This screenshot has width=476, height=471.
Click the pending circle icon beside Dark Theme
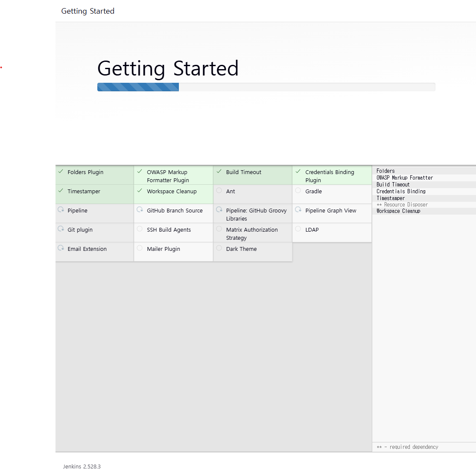pyautogui.click(x=219, y=248)
